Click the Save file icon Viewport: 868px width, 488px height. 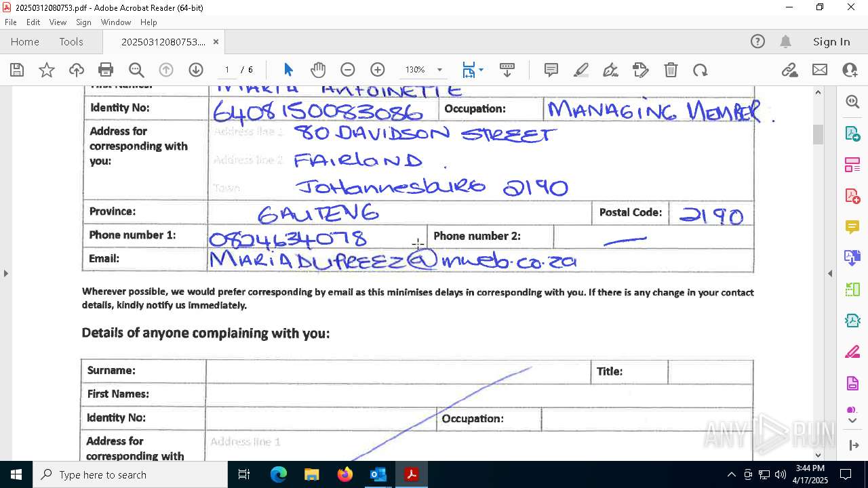pyautogui.click(x=17, y=70)
